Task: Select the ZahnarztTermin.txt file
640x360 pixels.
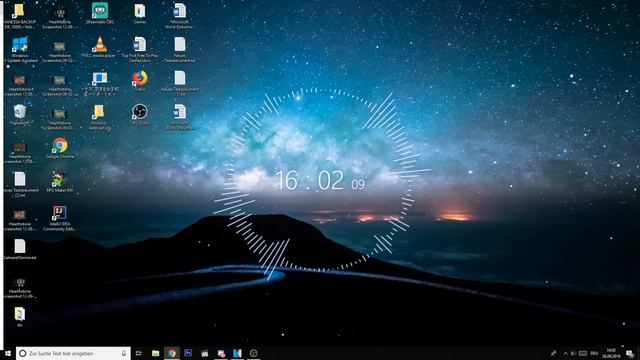Action: coord(20,249)
